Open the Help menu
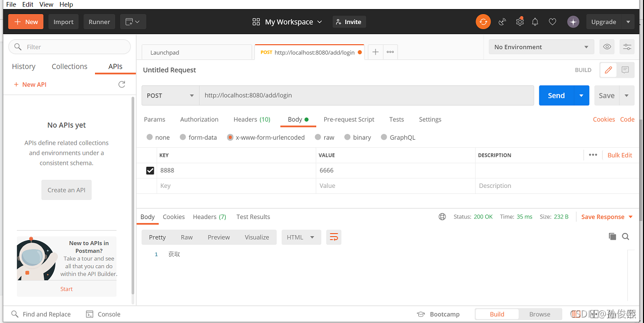 pyautogui.click(x=66, y=4)
